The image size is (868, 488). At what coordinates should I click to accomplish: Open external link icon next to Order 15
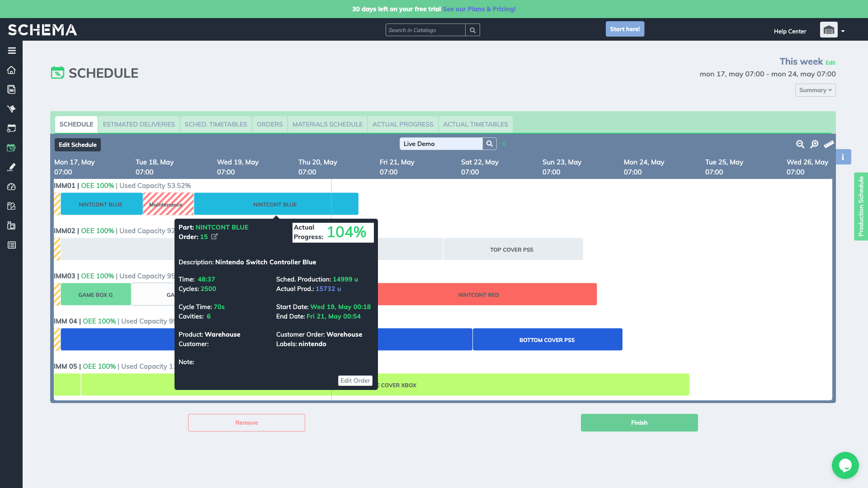tap(214, 237)
